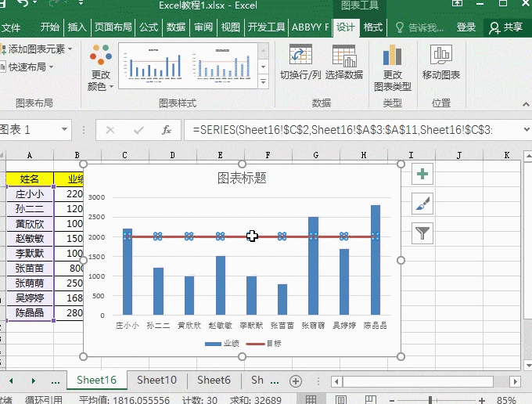The width and height of the screenshot is (532, 404).
Task: Expand the Name Box dropdown arrow
Action: tap(64, 129)
